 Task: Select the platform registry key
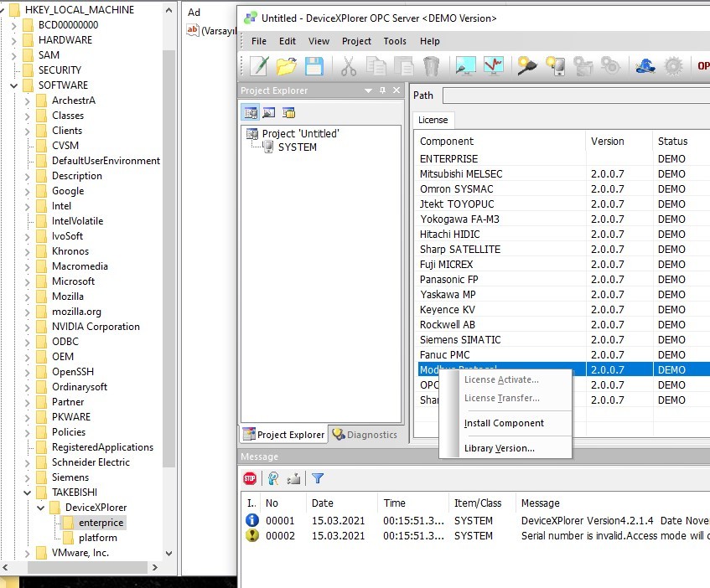coord(97,538)
